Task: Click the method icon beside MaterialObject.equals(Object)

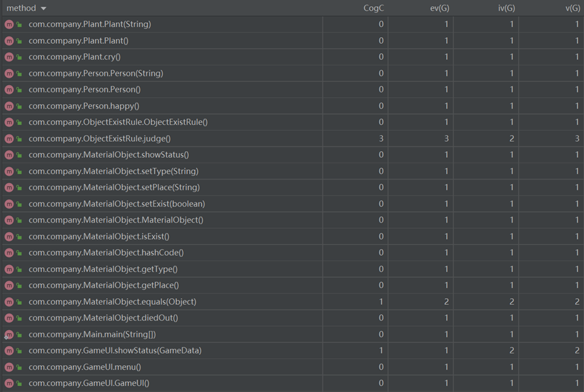Action: tap(9, 302)
